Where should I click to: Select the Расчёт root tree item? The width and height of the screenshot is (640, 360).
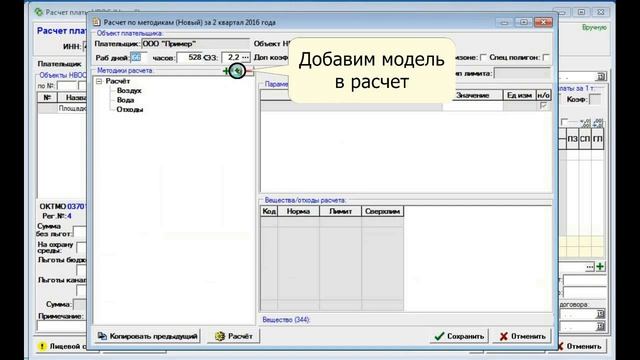(118, 81)
